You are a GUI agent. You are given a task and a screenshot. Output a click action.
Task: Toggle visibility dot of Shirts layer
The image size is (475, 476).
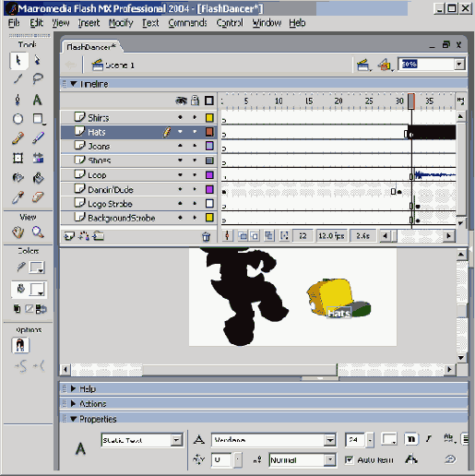coord(180,117)
